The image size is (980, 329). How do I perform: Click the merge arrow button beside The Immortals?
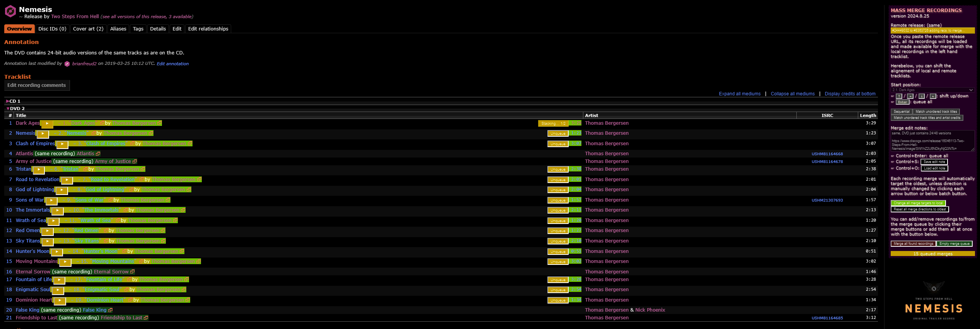coord(57,211)
